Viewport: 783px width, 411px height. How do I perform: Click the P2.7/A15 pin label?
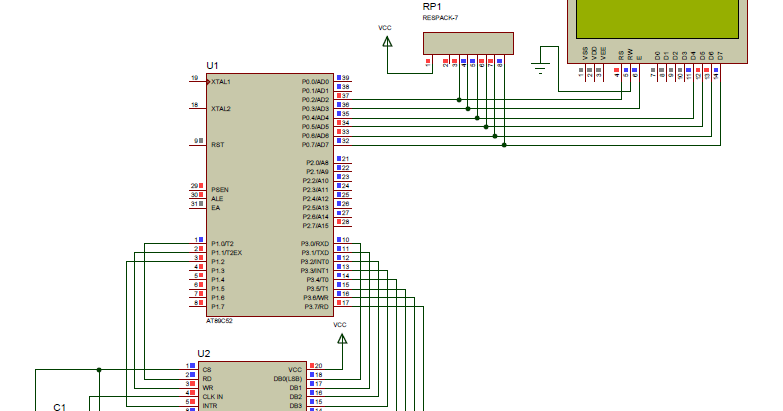[x=316, y=226]
